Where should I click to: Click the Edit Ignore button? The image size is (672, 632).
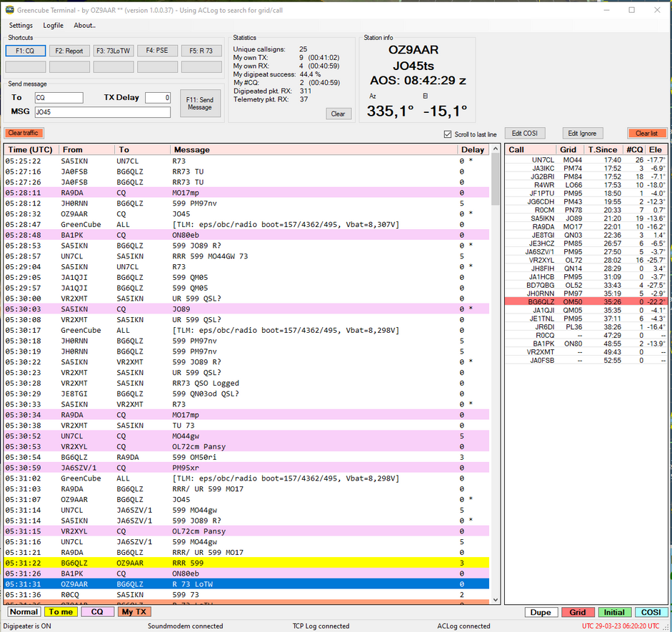(x=583, y=134)
